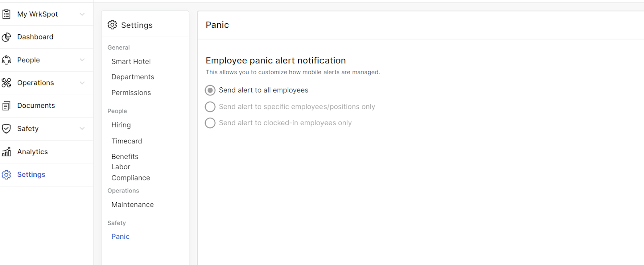The width and height of the screenshot is (644, 265).
Task: Click the People sidebar icon
Action: pos(6,60)
